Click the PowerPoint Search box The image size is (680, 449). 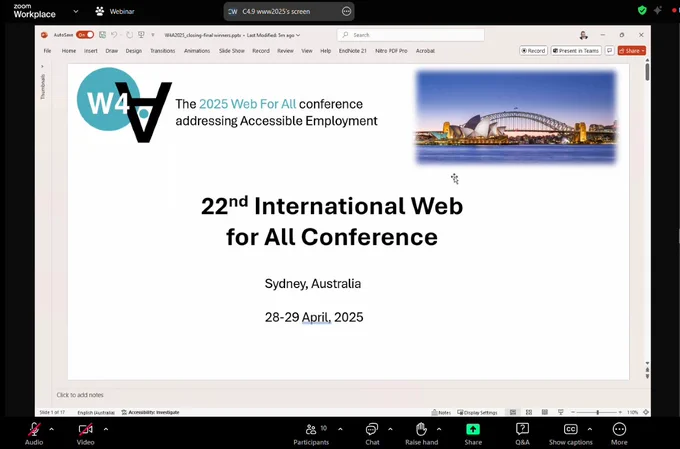[x=411, y=35]
